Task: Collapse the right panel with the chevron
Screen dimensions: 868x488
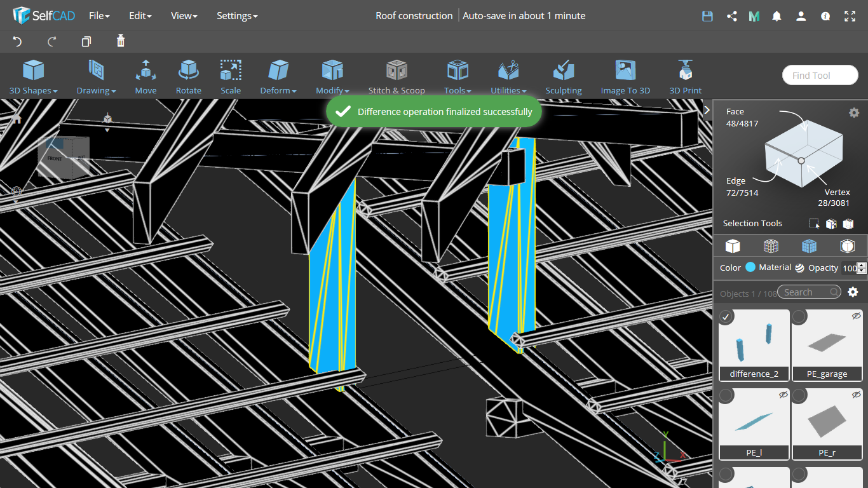Action: click(707, 110)
